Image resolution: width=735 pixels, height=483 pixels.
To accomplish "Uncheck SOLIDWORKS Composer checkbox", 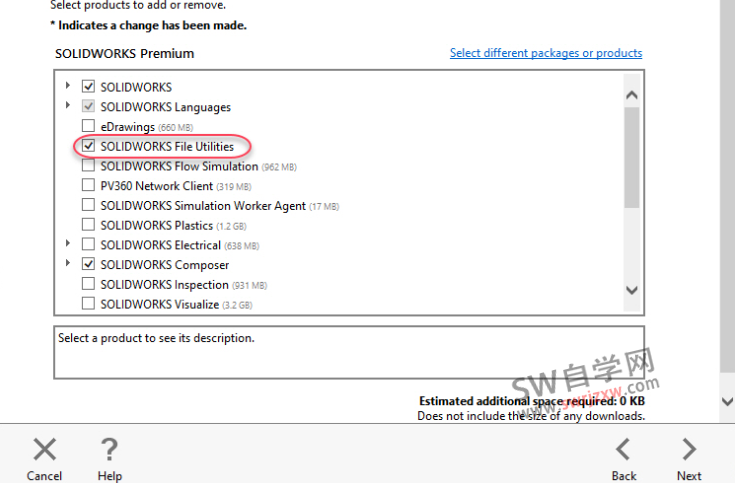I will 88,264.
